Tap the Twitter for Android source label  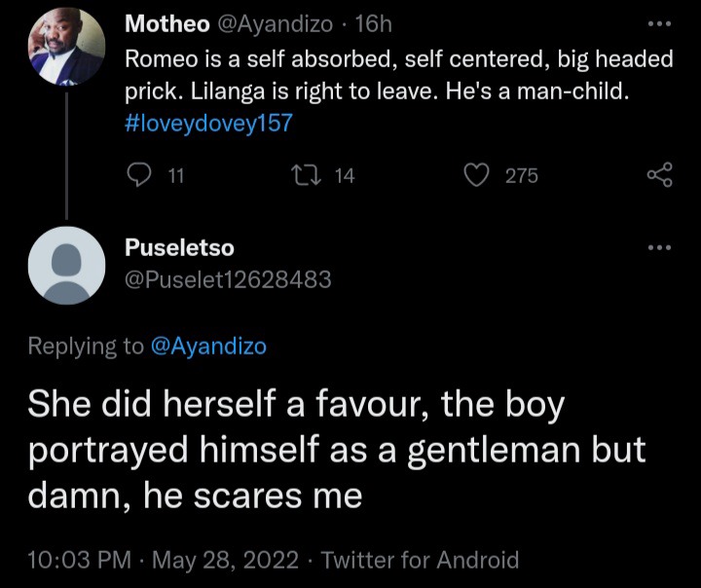[421, 560]
